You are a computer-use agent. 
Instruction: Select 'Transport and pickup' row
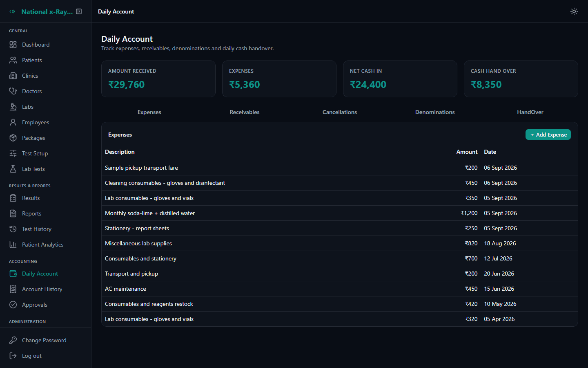click(340, 274)
